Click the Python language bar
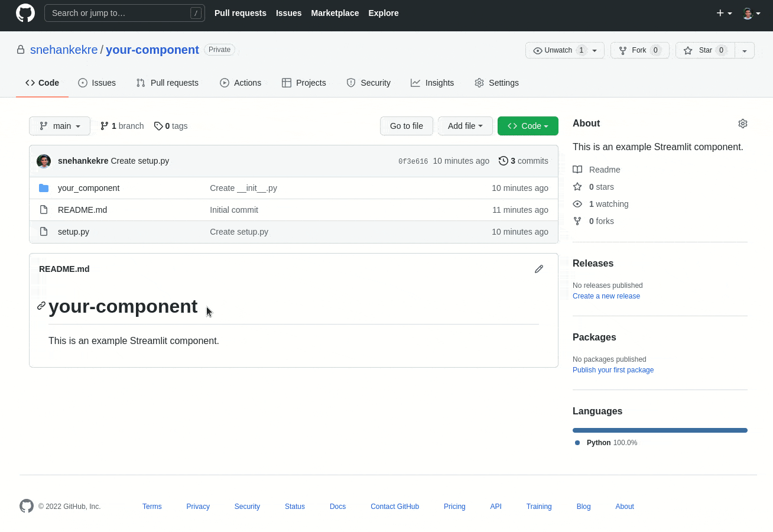Screen dimensions: 773x532 660,430
